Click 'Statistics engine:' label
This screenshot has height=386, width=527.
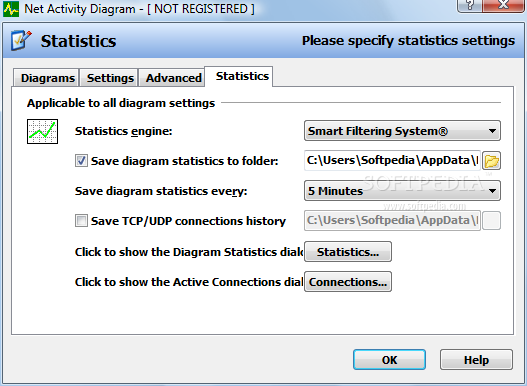pos(123,131)
